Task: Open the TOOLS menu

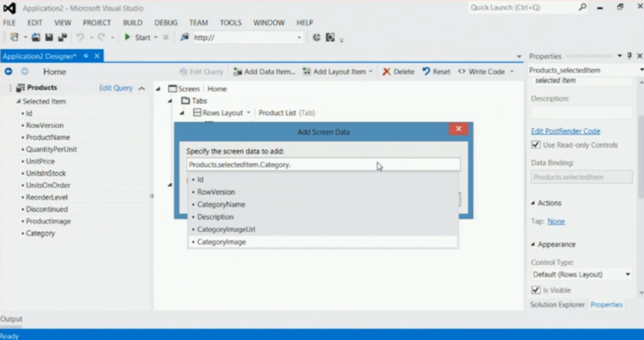Action: (230, 23)
